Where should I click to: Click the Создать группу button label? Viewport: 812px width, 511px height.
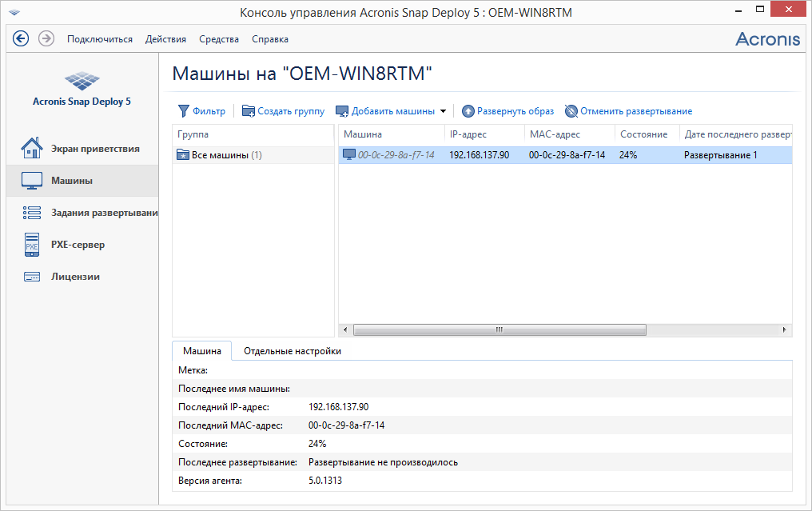tap(291, 111)
